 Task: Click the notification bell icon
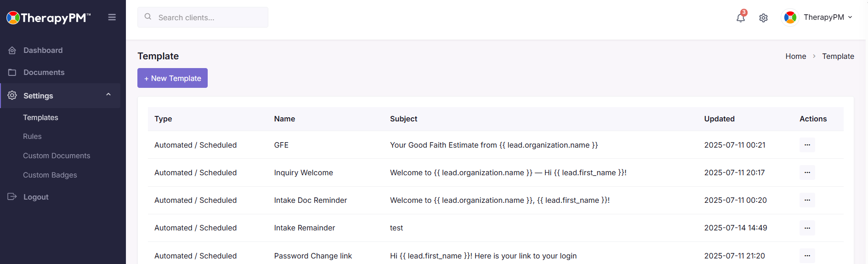(740, 18)
